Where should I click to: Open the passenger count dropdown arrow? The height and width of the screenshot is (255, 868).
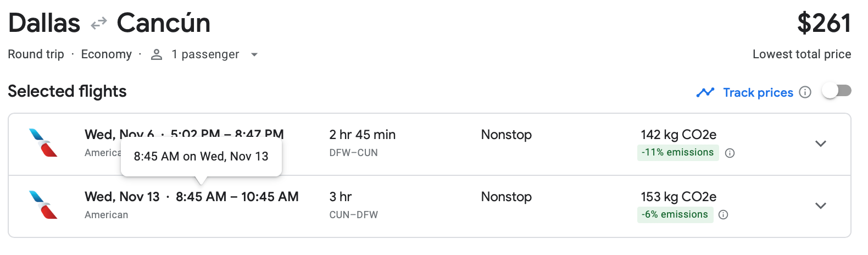254,54
